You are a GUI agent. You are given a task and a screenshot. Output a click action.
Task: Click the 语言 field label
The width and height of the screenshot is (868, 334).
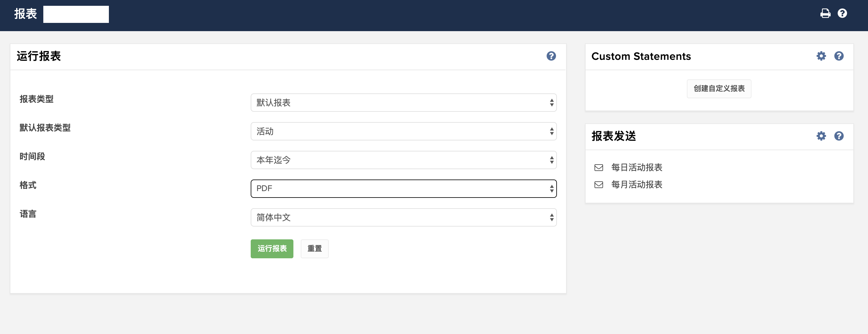click(x=28, y=214)
